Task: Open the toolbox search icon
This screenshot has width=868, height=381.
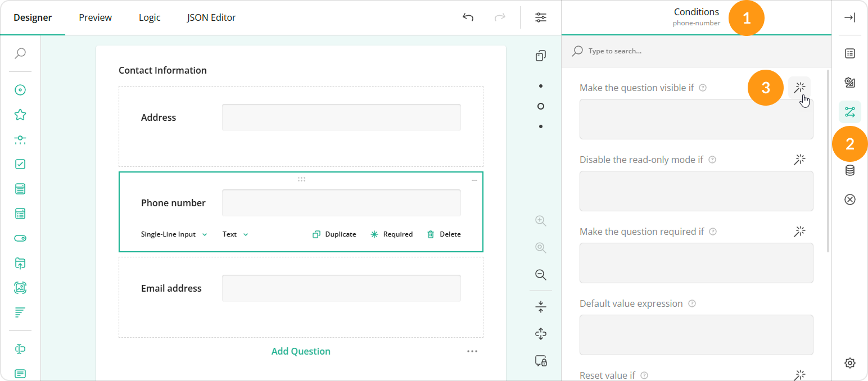Action: click(20, 53)
